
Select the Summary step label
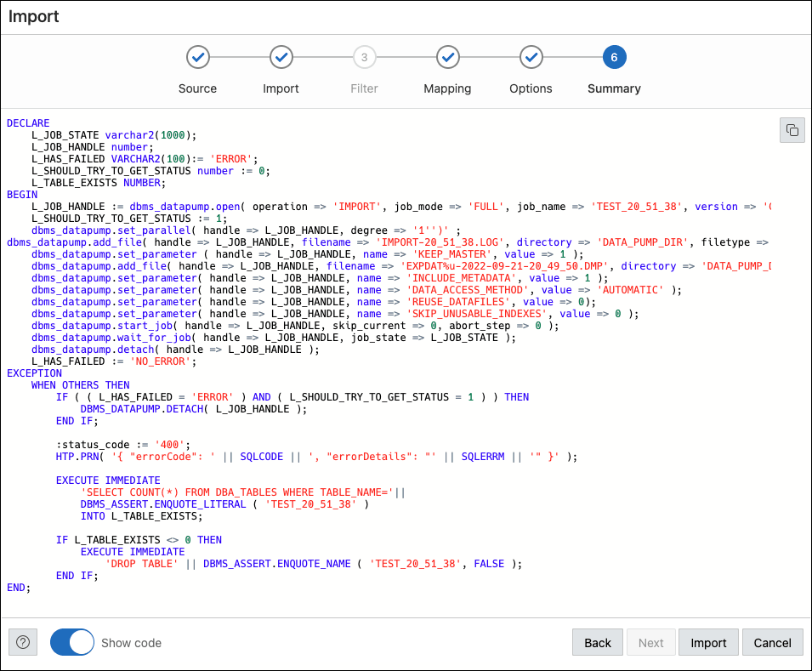614,88
